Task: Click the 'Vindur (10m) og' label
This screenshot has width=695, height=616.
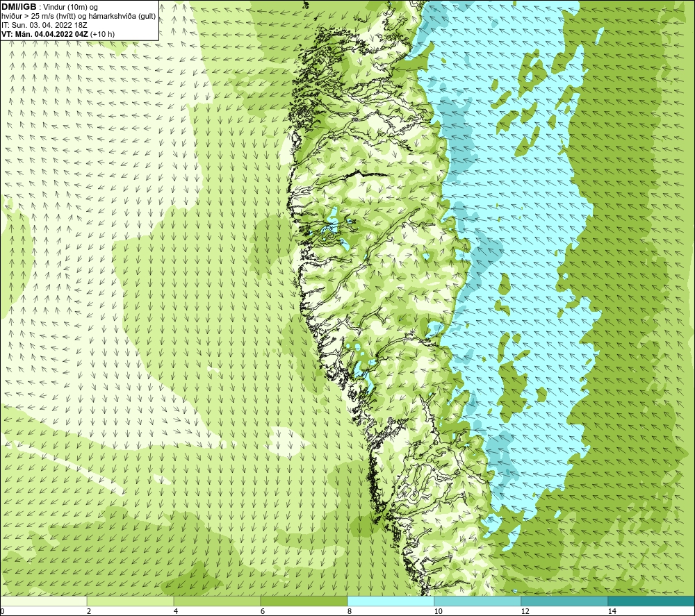Action: (x=72, y=8)
